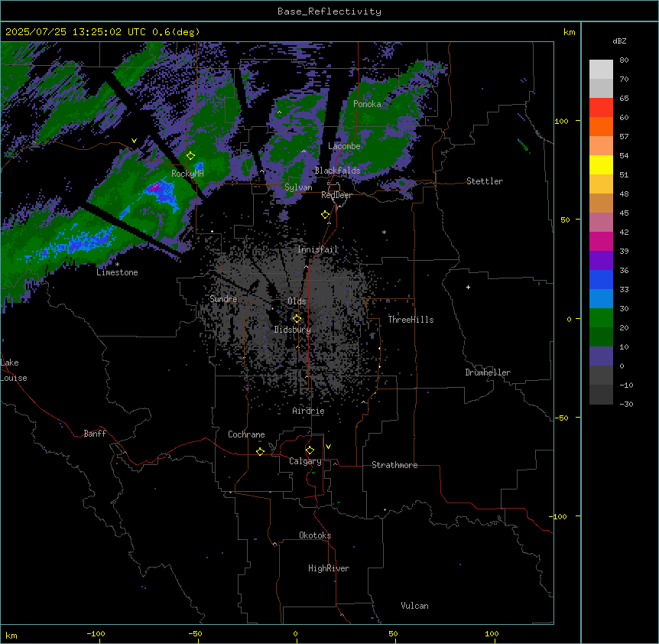
Task: Click the yellow marker below Cochrane label
Action: tap(260, 451)
